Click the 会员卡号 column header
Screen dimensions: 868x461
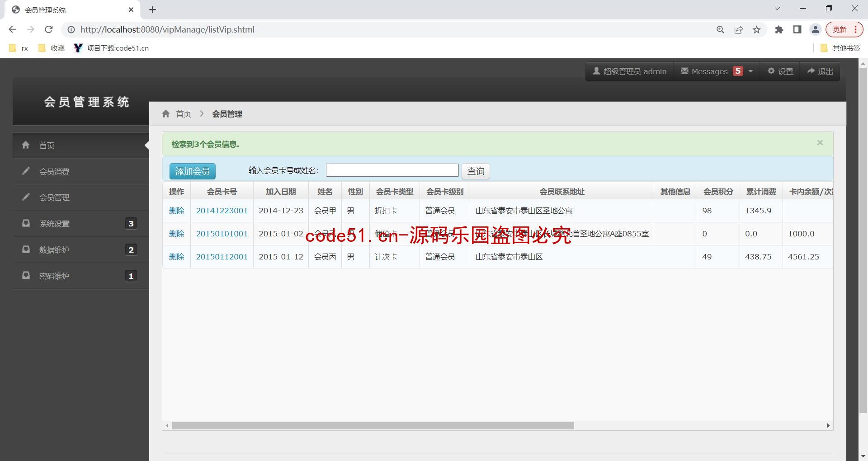click(x=222, y=192)
